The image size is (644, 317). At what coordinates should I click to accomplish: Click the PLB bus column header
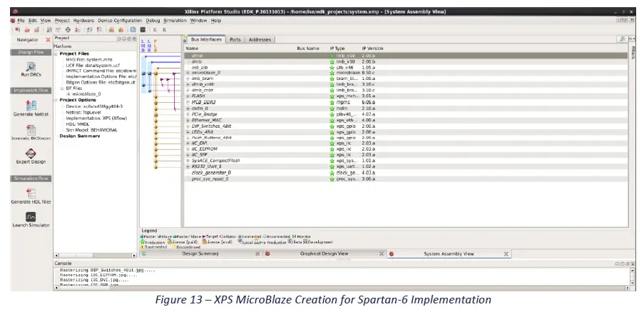click(x=155, y=46)
